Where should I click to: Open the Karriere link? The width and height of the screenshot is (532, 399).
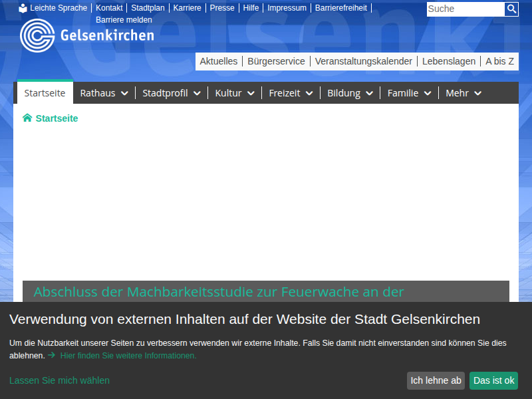pyautogui.click(x=187, y=8)
